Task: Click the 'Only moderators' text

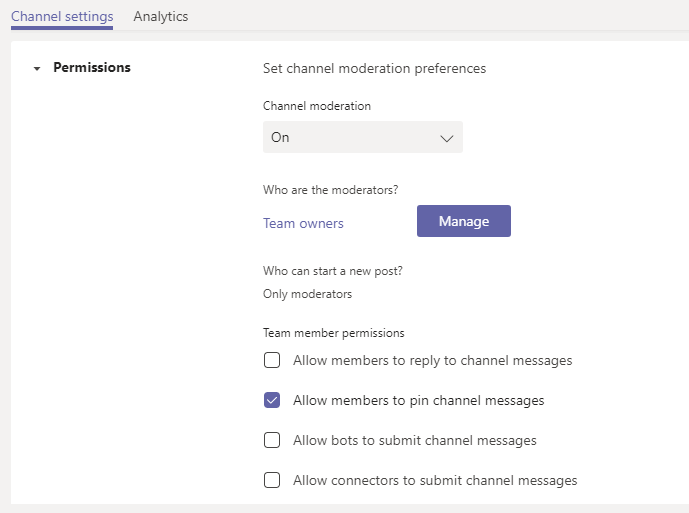Action: click(307, 294)
